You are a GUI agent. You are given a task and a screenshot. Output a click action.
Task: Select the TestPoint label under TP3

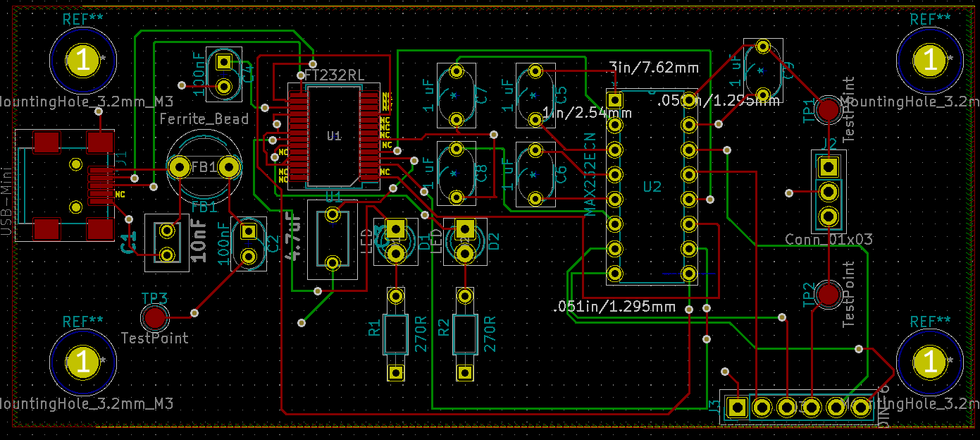click(x=155, y=338)
